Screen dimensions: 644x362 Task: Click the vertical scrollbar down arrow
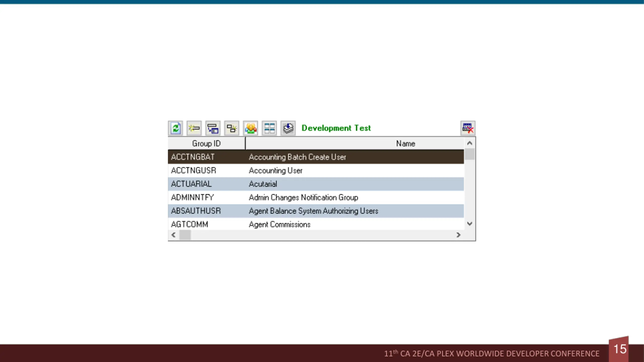(469, 223)
